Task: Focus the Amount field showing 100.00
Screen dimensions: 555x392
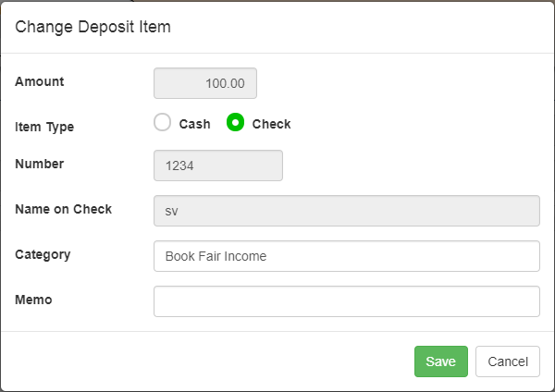Action: (x=205, y=83)
